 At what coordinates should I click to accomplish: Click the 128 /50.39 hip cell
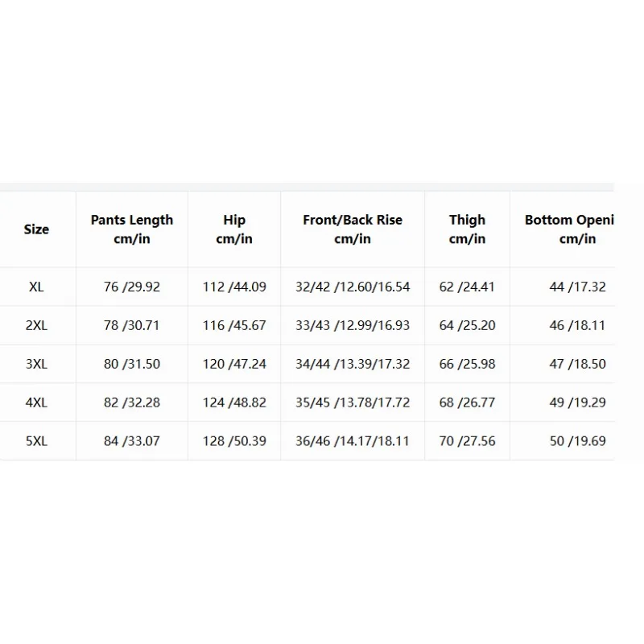(234, 441)
